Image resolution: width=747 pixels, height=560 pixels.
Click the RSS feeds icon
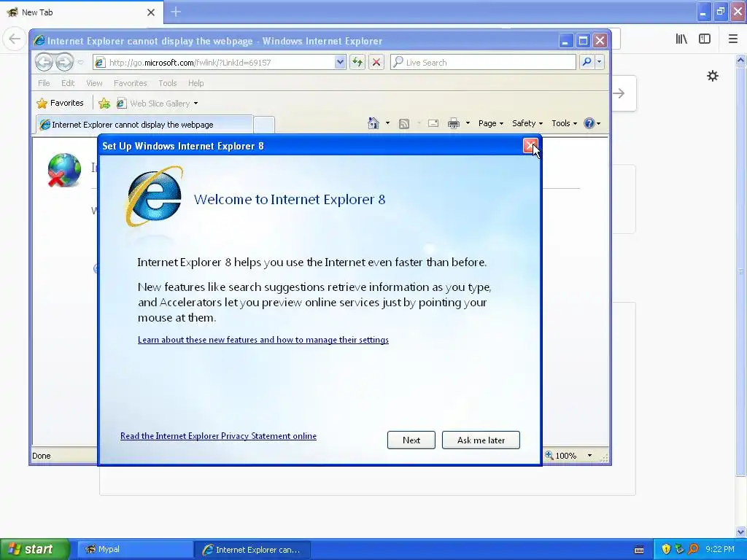click(x=404, y=123)
